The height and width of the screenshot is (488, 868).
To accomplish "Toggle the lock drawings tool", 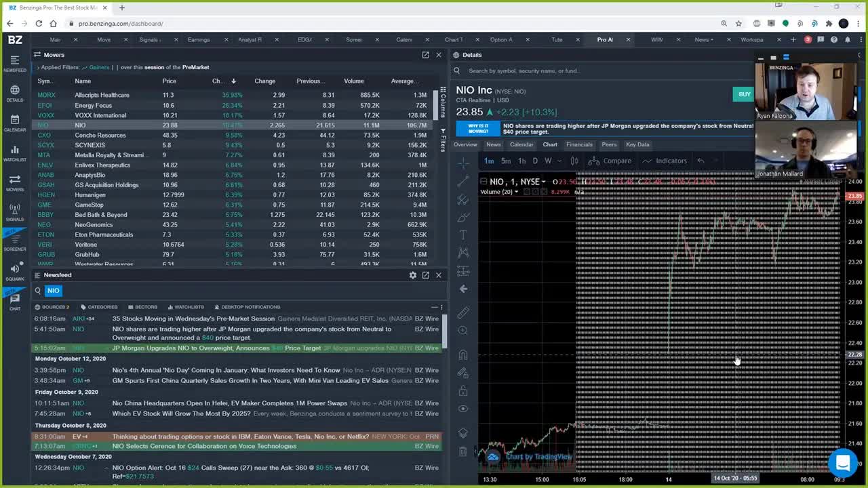I will (463, 391).
